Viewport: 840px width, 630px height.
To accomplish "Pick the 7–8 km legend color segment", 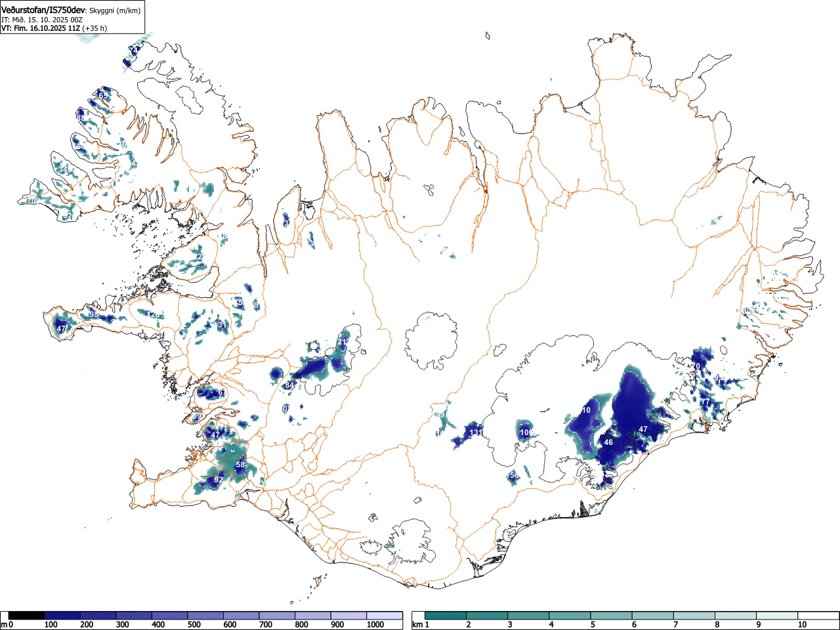I will 694,616.
